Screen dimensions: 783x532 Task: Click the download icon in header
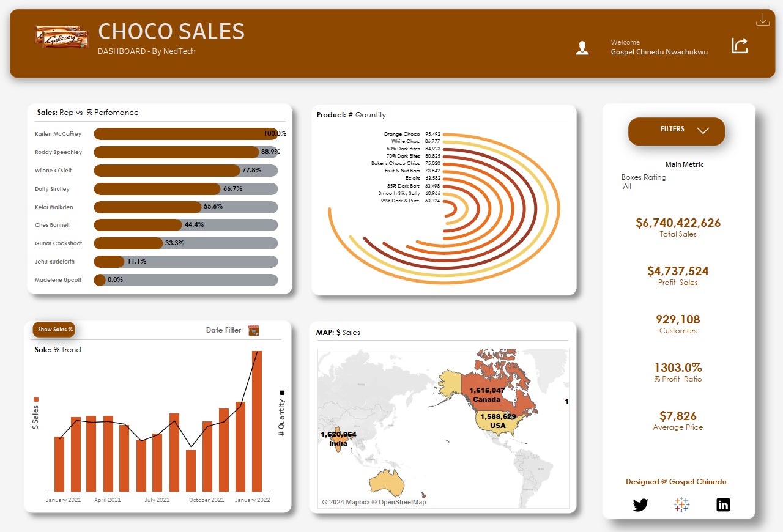tap(762, 20)
